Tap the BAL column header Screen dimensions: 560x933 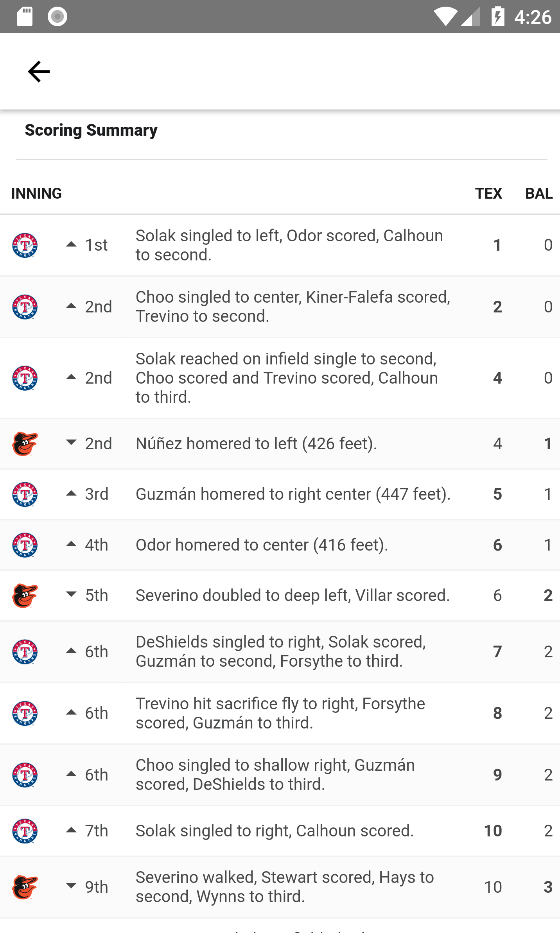538,193
